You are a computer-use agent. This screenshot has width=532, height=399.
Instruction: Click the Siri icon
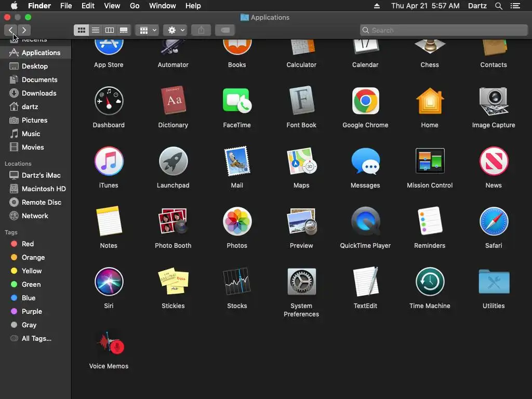coord(109,282)
